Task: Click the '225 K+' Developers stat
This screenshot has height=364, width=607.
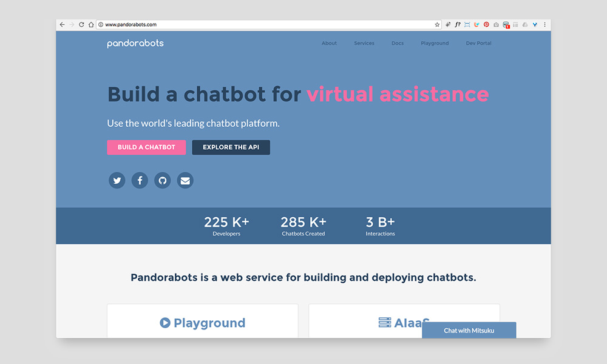Action: (x=226, y=226)
